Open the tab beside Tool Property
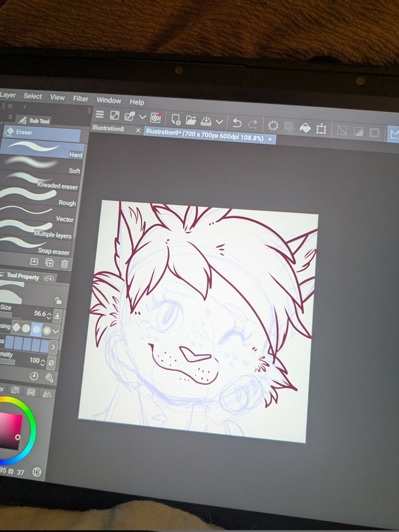 tap(49, 278)
